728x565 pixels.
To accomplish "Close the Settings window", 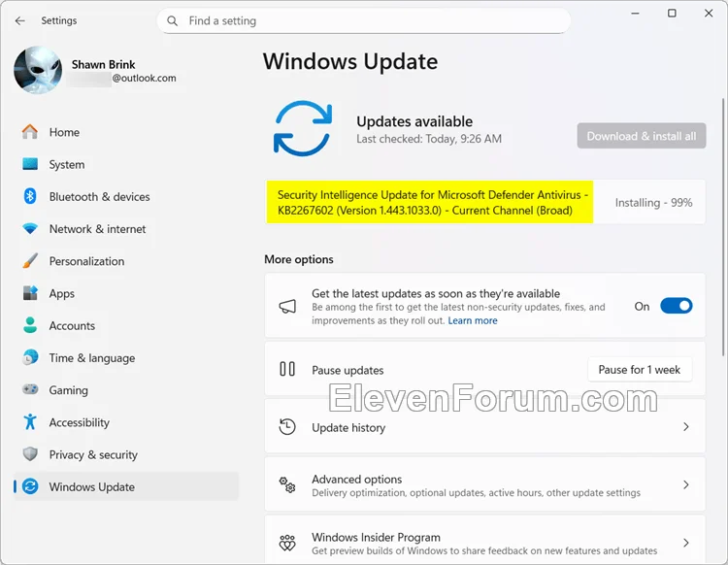I will pyautogui.click(x=709, y=13).
